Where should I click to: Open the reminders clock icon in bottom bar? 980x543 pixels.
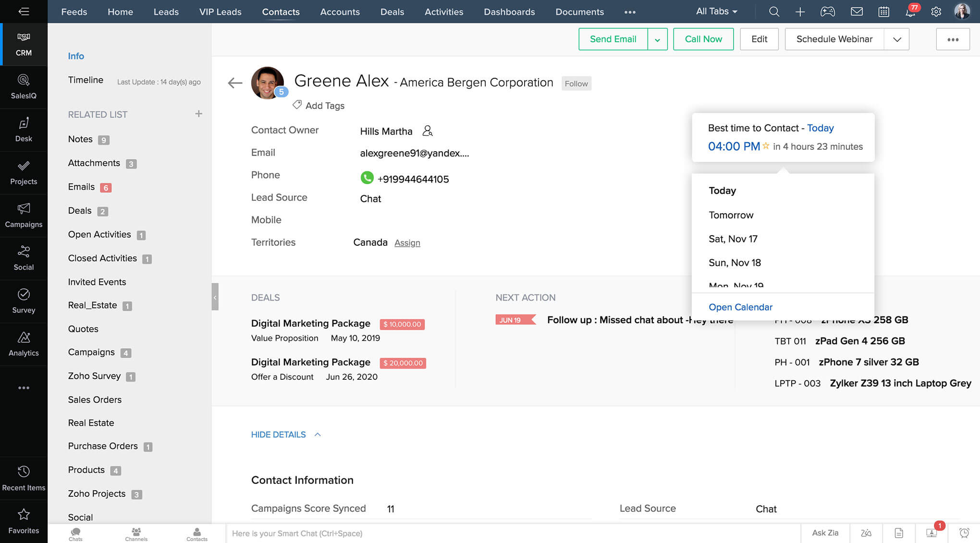pos(965,533)
